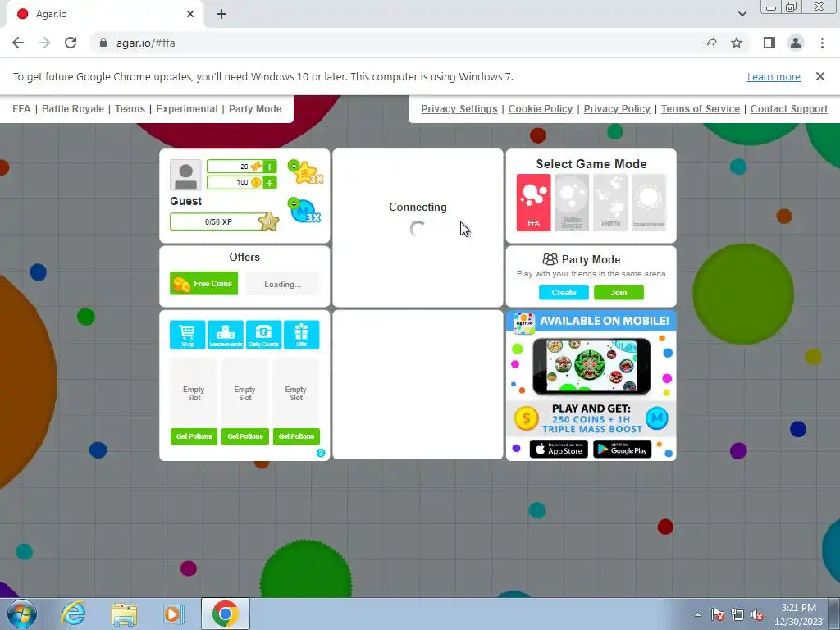The image size is (840, 630).
Task: Open the Daily Quests icon button
Action: 263,335
